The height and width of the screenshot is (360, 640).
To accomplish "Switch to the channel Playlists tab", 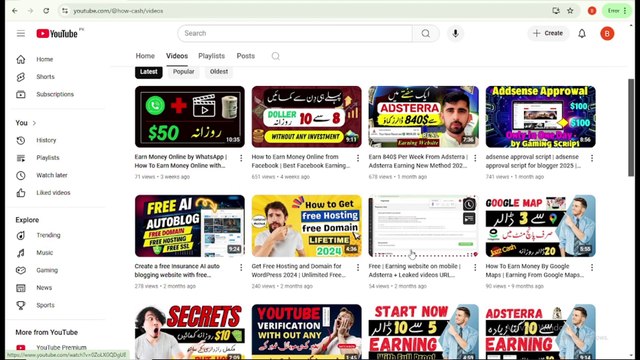I will (211, 56).
